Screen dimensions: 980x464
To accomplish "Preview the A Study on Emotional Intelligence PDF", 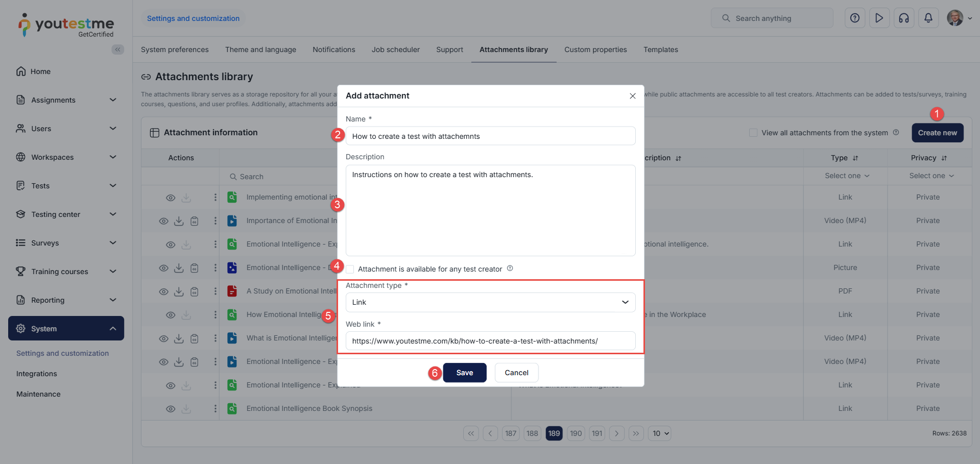I will (x=163, y=291).
